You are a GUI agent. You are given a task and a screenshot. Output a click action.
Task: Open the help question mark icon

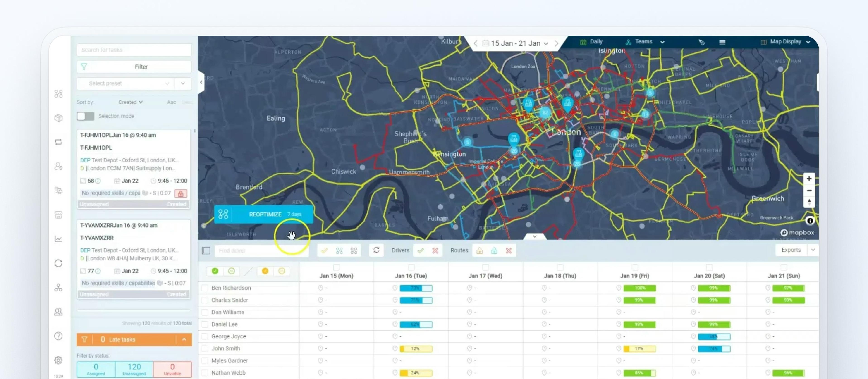coord(59,336)
